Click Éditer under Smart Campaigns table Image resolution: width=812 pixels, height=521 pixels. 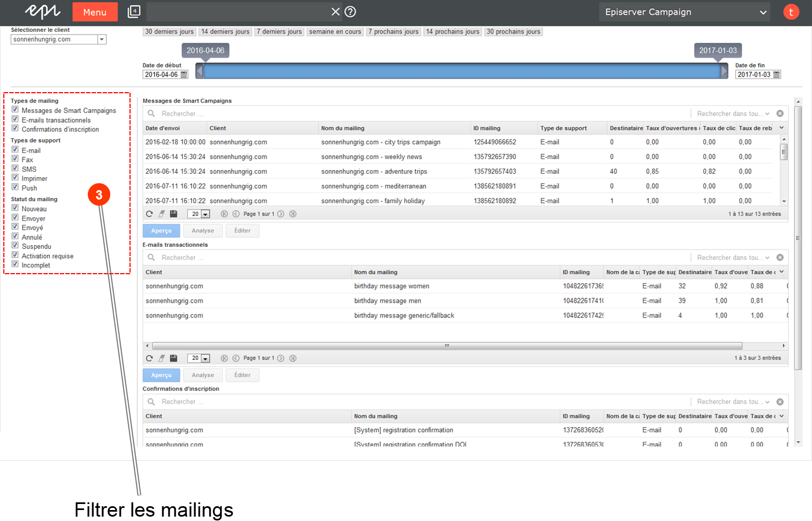pyautogui.click(x=243, y=231)
